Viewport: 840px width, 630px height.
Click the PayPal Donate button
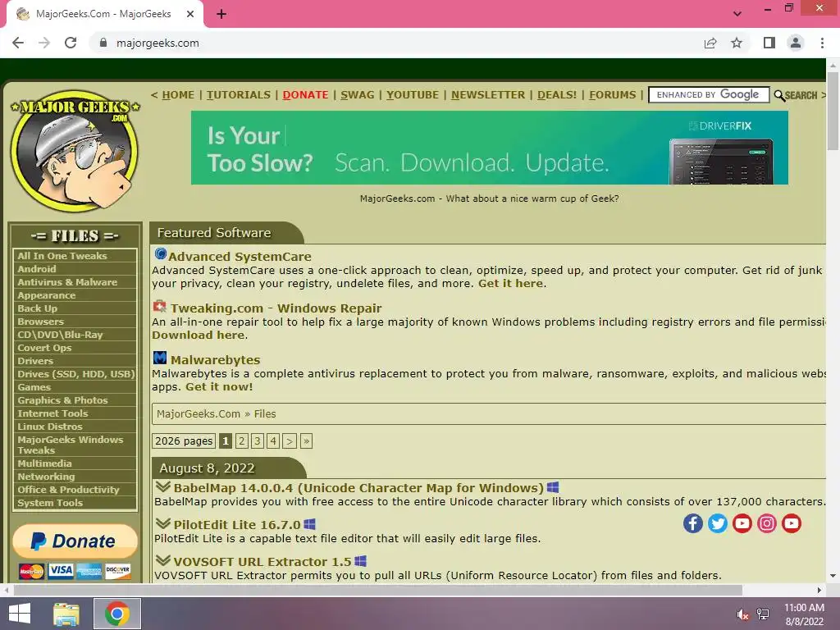(x=75, y=541)
